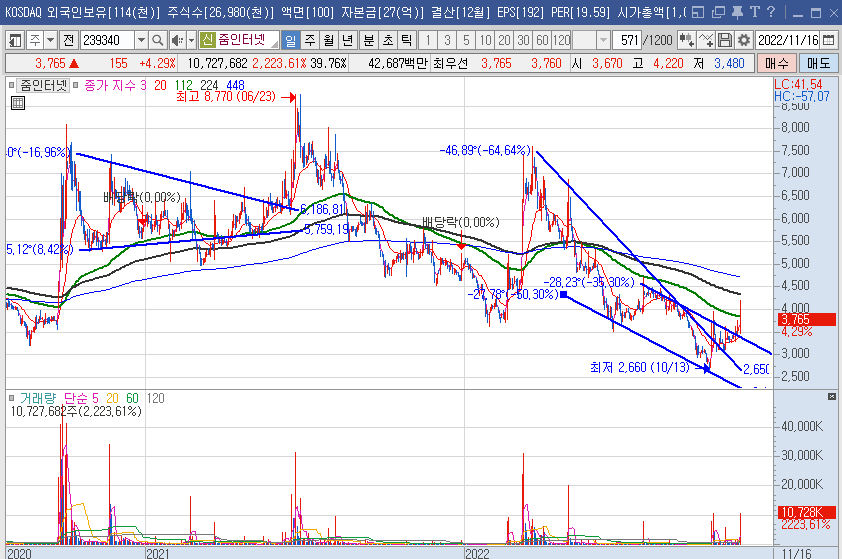Select the 10 interval button
The width and height of the screenshot is (842, 559).
tap(485, 40)
